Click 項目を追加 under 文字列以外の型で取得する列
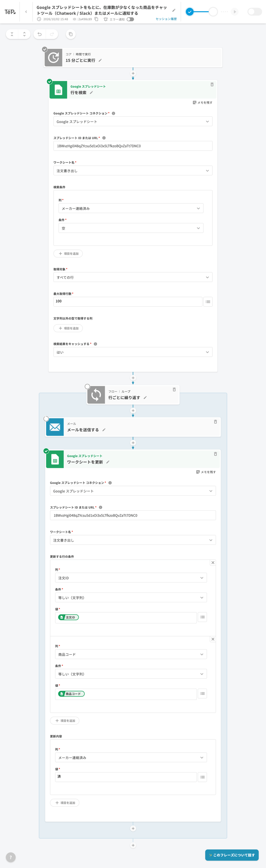 point(68,328)
